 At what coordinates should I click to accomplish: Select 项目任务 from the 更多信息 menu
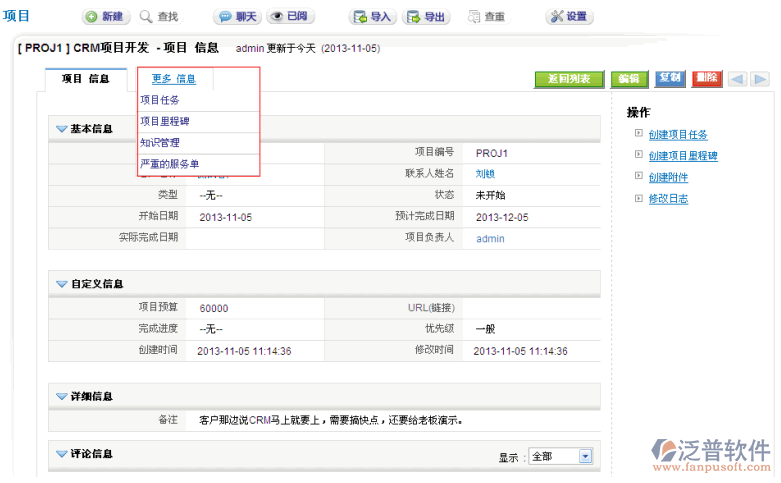tap(160, 100)
